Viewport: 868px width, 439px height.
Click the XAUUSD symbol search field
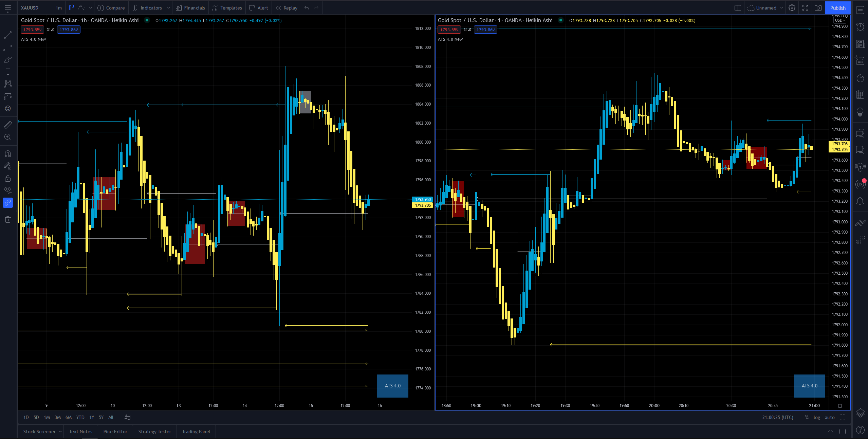point(30,8)
